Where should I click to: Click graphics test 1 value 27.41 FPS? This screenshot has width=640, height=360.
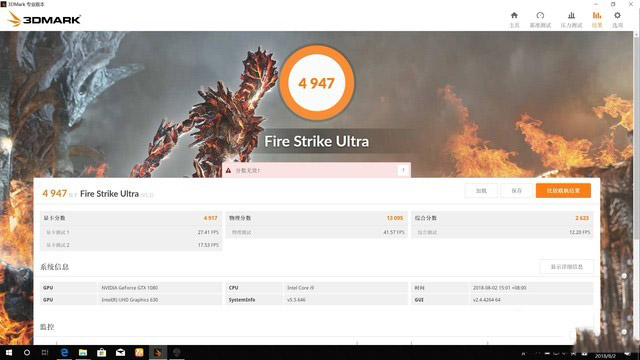208,232
